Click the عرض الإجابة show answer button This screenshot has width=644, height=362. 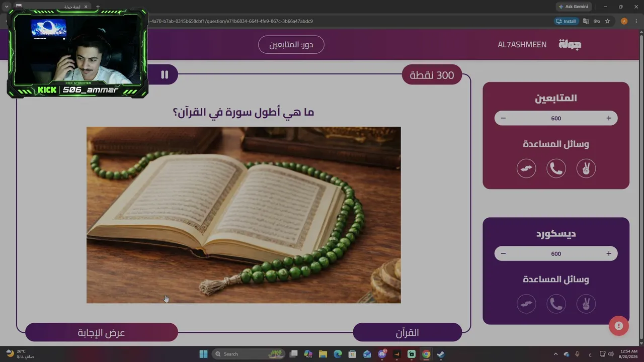(x=102, y=332)
